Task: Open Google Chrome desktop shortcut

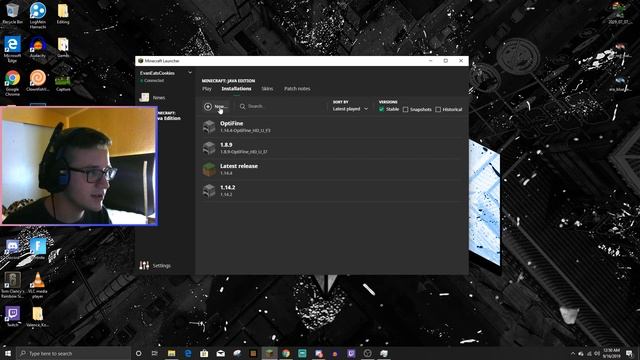Action: (x=12, y=82)
